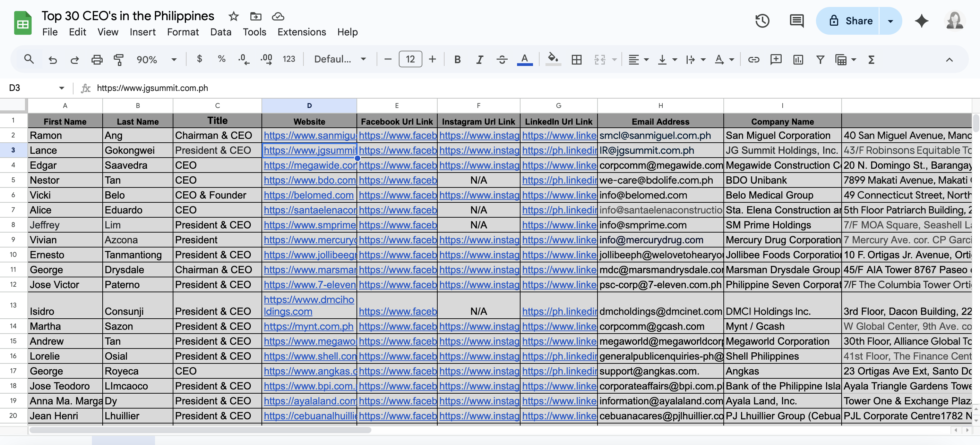
Task: Click the insert link icon
Action: 753,59
